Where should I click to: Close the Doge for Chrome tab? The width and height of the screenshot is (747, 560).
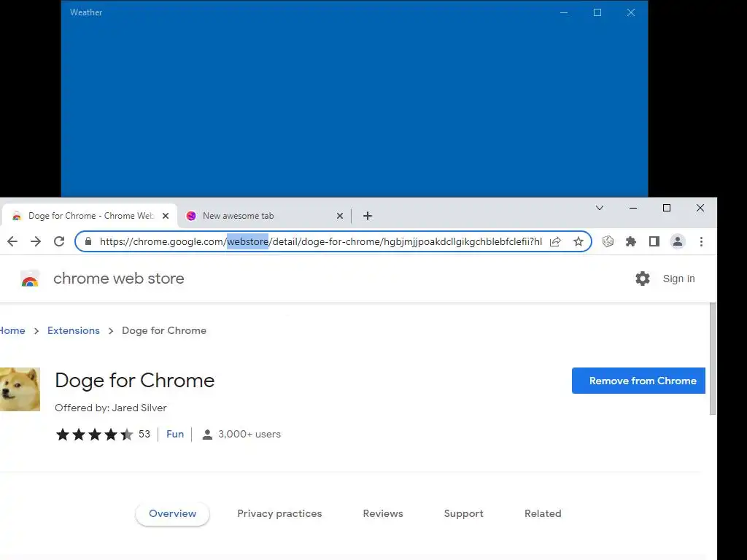pyautogui.click(x=166, y=216)
